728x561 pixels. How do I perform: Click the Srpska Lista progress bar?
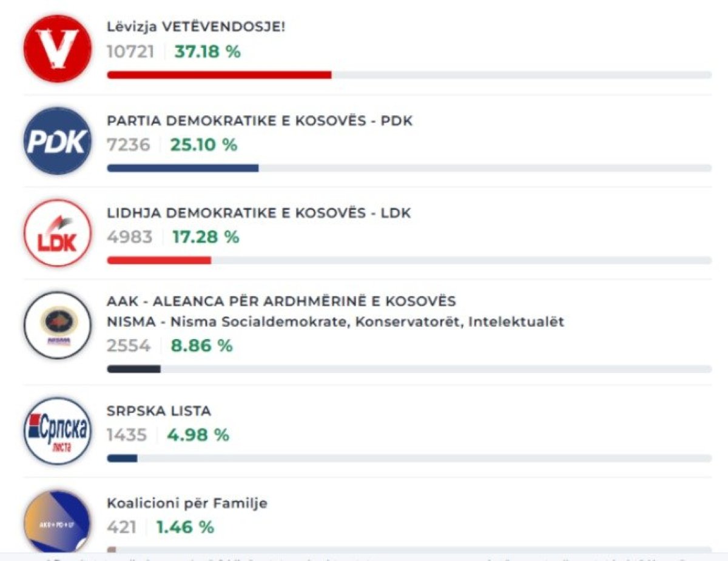click(x=122, y=459)
